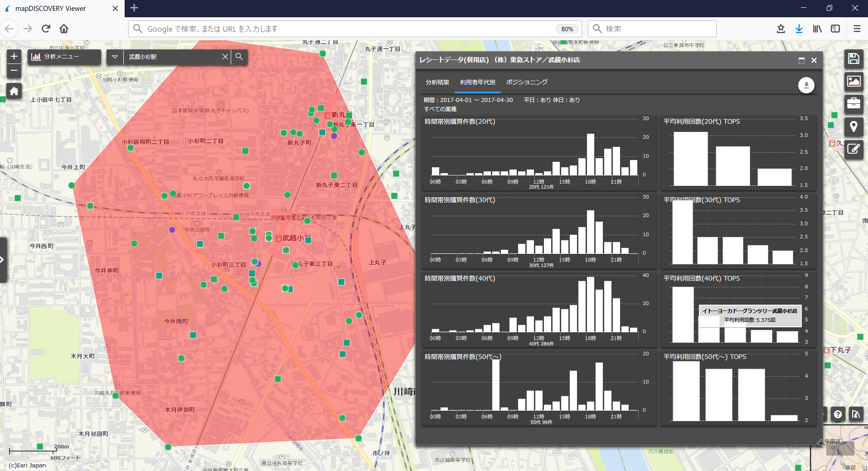This screenshot has width=868, height=471.
Task: Zoom in the map with plus button
Action: [14, 56]
